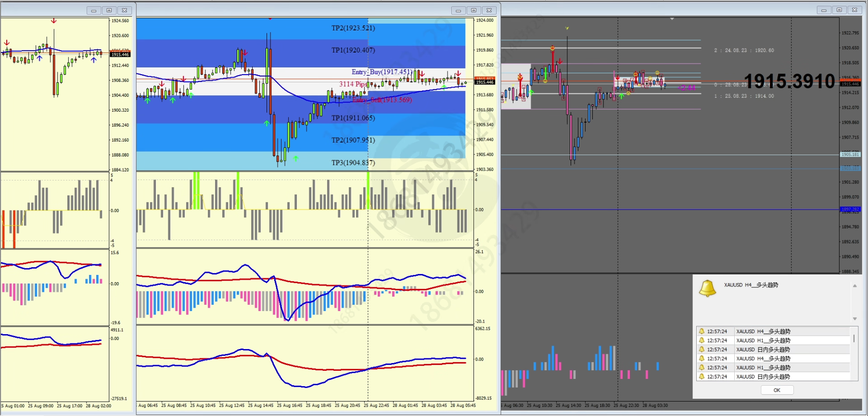Click the large bell icon in the alert dialog
Viewport: 868px width, 416px height.
pyautogui.click(x=707, y=288)
